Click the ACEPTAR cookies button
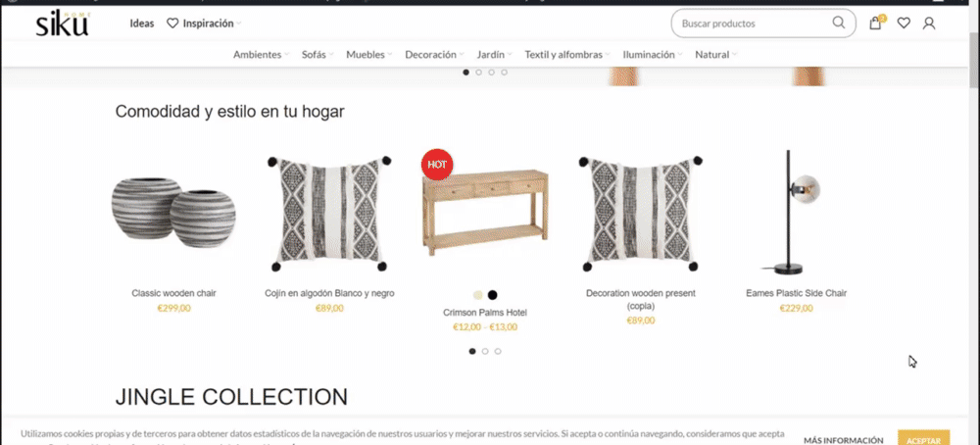 924,437
